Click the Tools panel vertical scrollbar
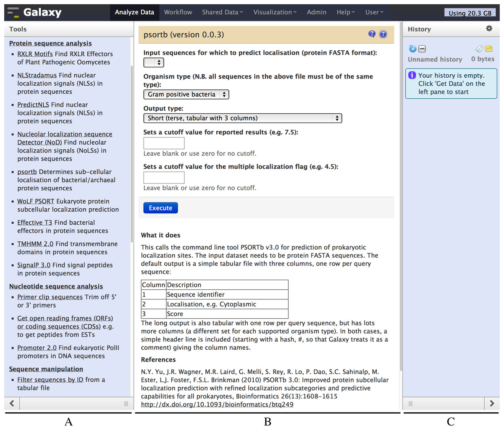504x430 pixels. (132, 153)
